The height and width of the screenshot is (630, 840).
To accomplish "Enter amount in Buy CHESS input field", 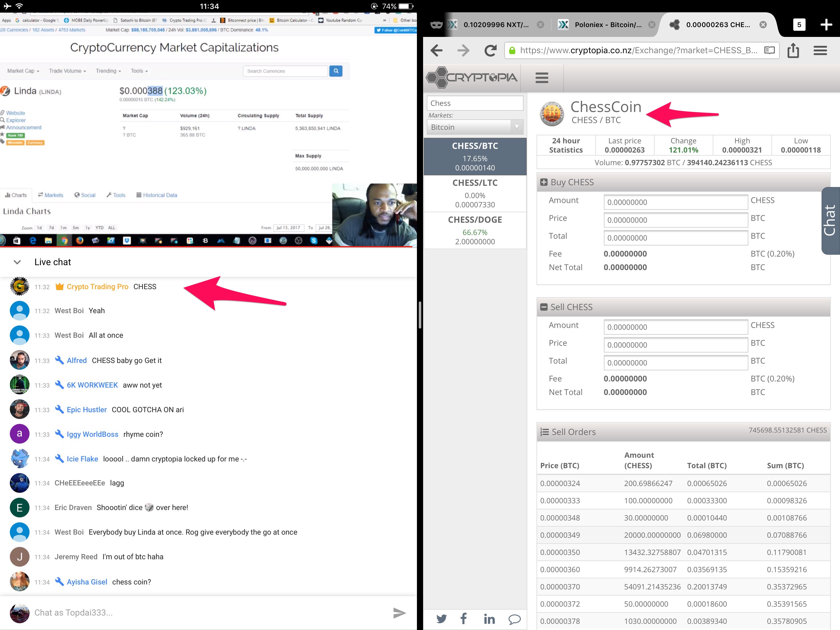I will [674, 202].
